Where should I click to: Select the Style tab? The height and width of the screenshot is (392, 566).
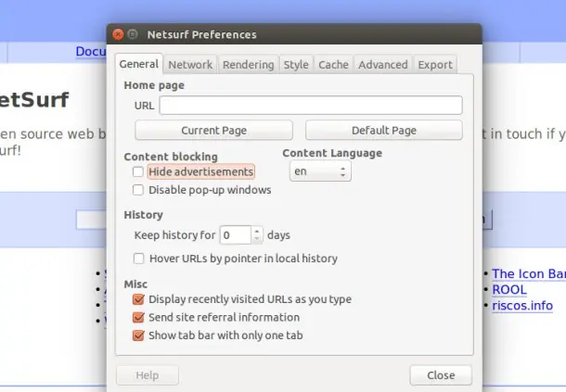coord(296,65)
